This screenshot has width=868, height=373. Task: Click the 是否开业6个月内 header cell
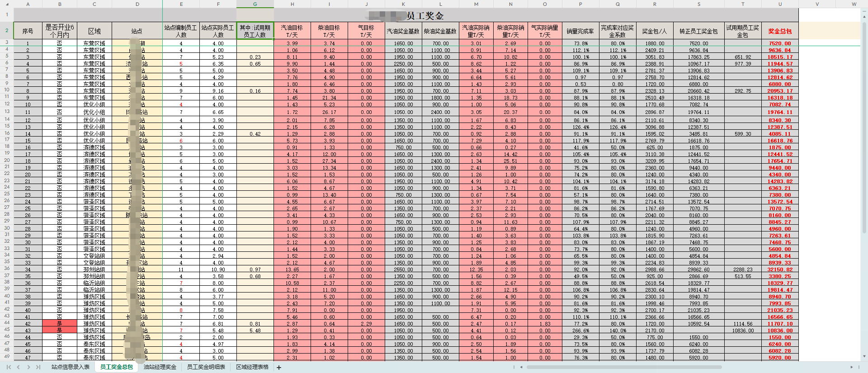click(x=60, y=31)
